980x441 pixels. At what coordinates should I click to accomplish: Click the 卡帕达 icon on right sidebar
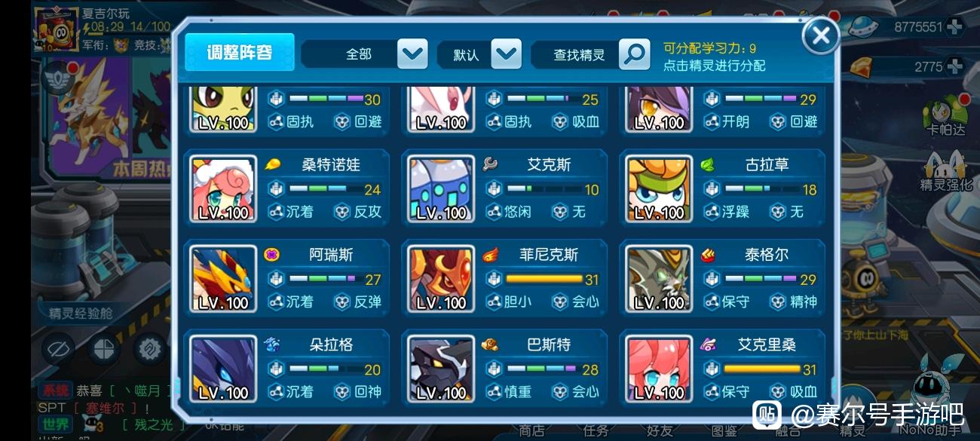point(946,116)
